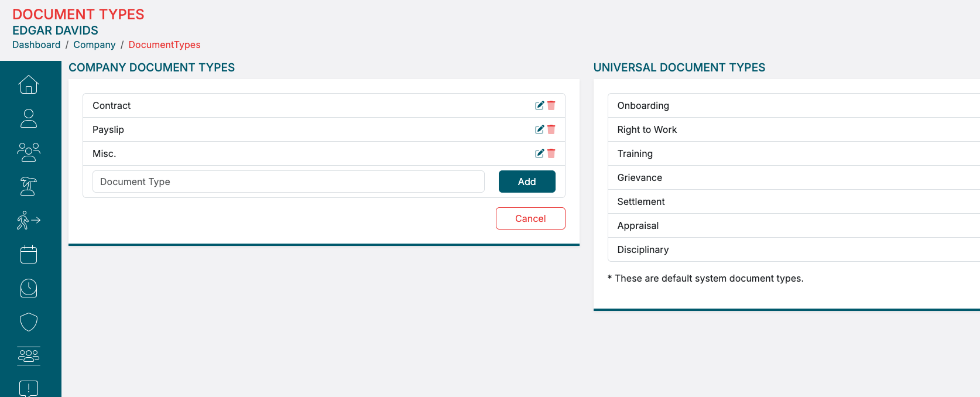
Task: Focus the Document Type input field
Action: pyautogui.click(x=288, y=182)
